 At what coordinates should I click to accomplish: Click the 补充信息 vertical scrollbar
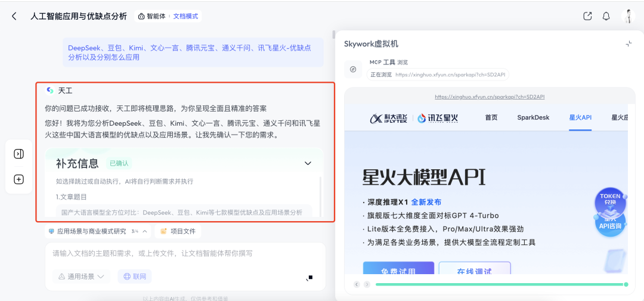(320, 196)
